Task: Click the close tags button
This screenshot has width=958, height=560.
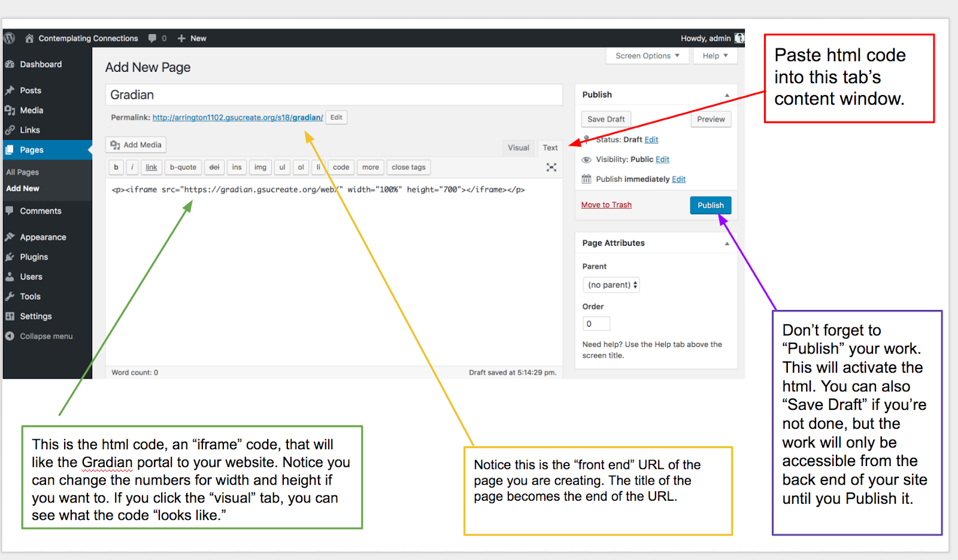Action: (x=409, y=168)
